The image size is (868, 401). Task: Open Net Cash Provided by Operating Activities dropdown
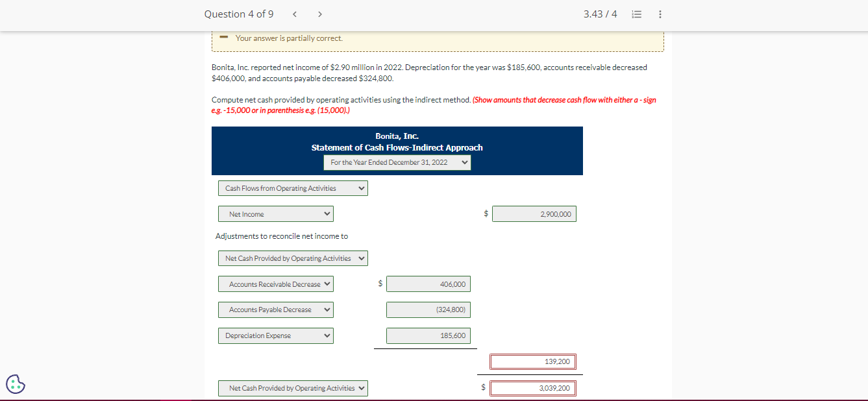click(x=293, y=258)
